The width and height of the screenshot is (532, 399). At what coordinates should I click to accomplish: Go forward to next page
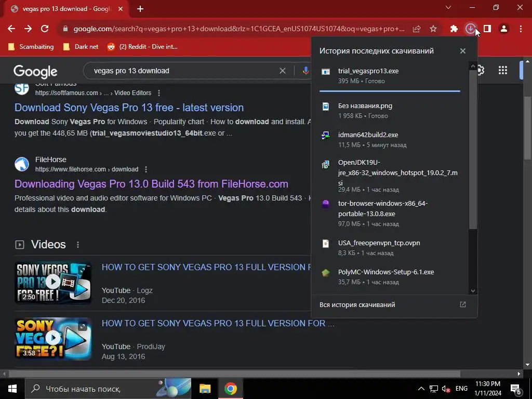28,29
